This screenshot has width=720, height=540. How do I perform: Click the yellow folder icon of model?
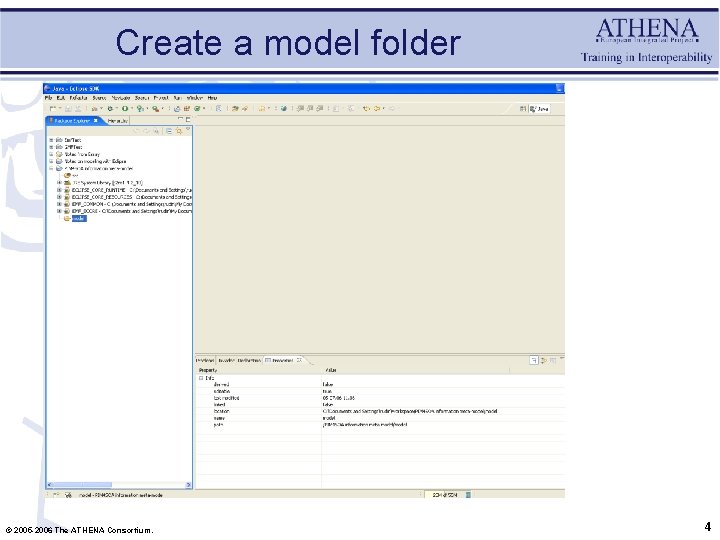click(x=67, y=219)
